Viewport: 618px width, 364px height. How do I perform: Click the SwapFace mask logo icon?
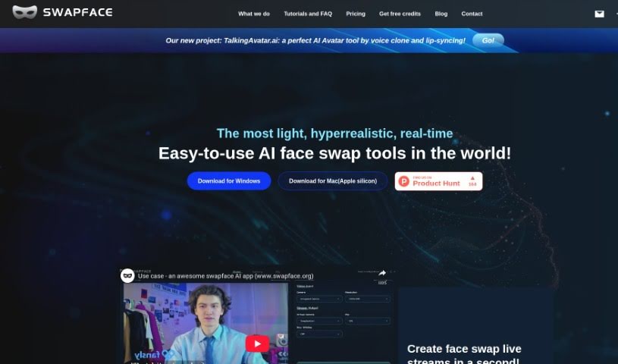[x=24, y=12]
